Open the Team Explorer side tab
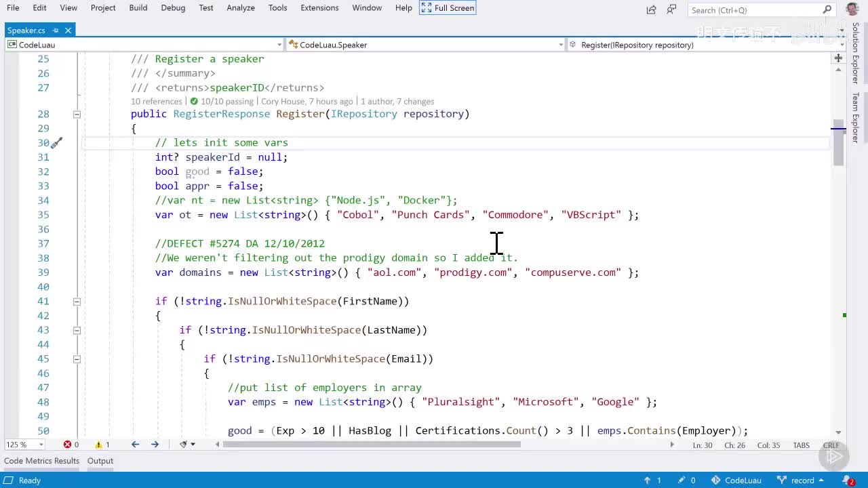 (856, 117)
